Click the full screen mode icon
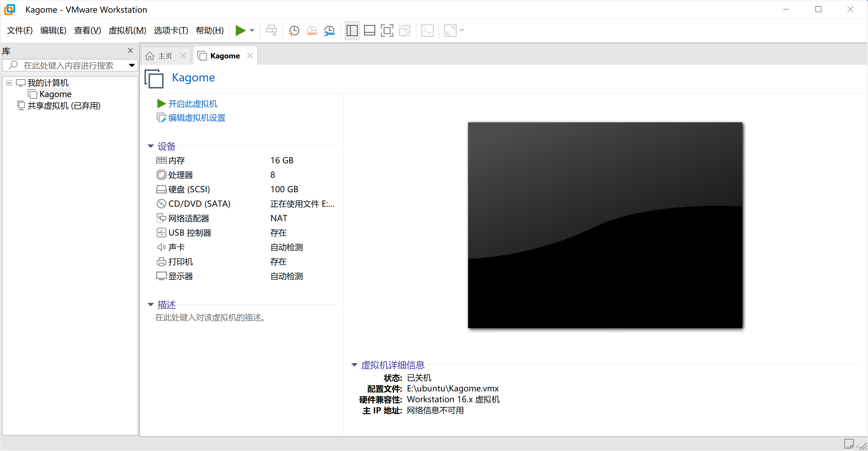 387,31
